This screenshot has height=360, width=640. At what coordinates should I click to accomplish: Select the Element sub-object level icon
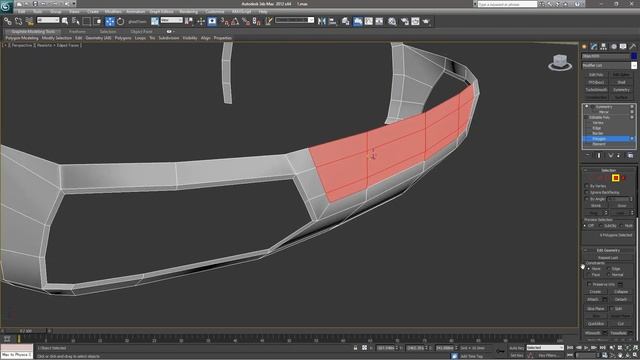[x=624, y=178]
